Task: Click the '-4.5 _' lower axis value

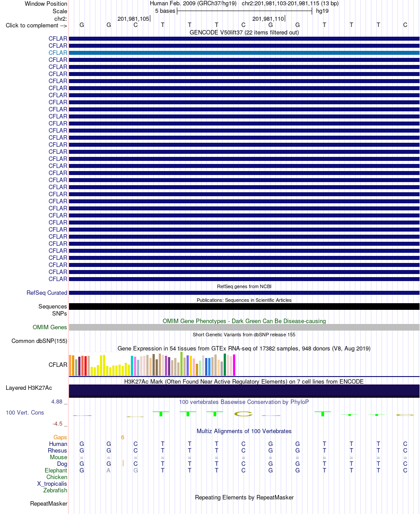Action: (60, 424)
